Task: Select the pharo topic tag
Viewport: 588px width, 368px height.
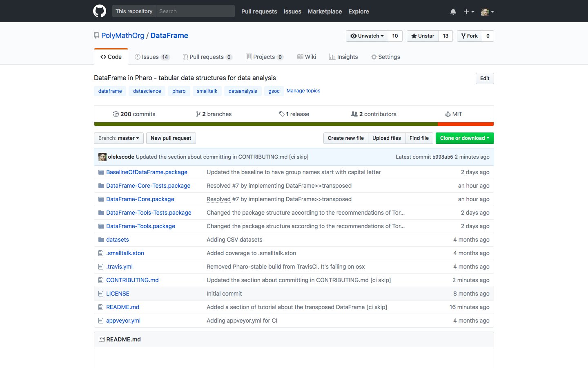Action: click(179, 91)
